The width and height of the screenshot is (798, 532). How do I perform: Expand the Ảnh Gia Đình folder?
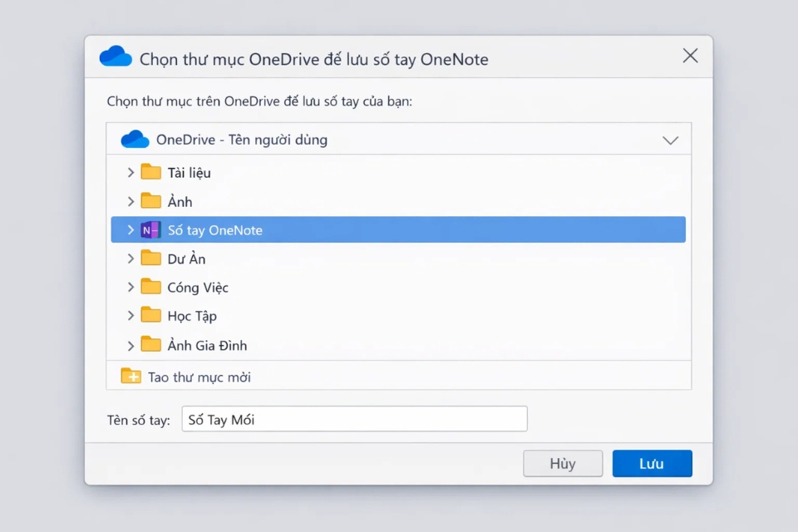[131, 345]
